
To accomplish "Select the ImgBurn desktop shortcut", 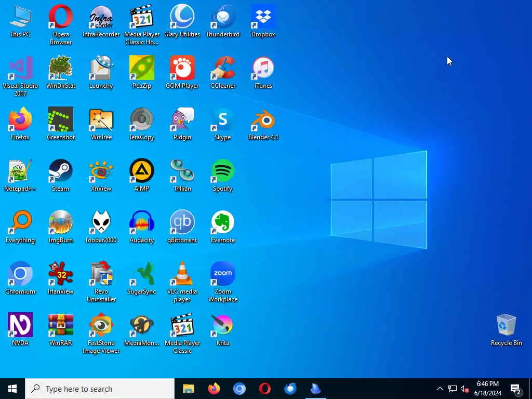I will 61,227.
